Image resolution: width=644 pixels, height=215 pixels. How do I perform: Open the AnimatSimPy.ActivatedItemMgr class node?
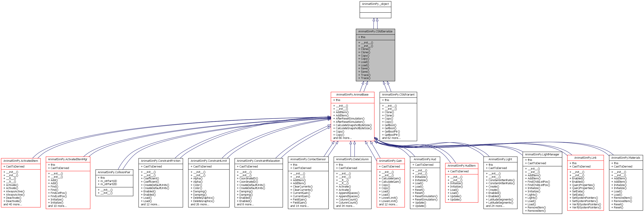pyautogui.click(x=68, y=183)
